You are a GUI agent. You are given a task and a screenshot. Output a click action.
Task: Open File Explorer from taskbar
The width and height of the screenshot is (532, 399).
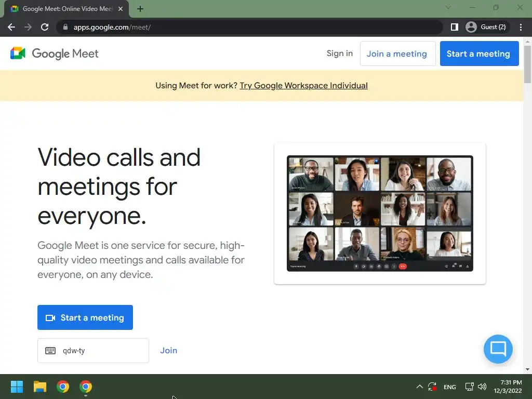pyautogui.click(x=39, y=387)
